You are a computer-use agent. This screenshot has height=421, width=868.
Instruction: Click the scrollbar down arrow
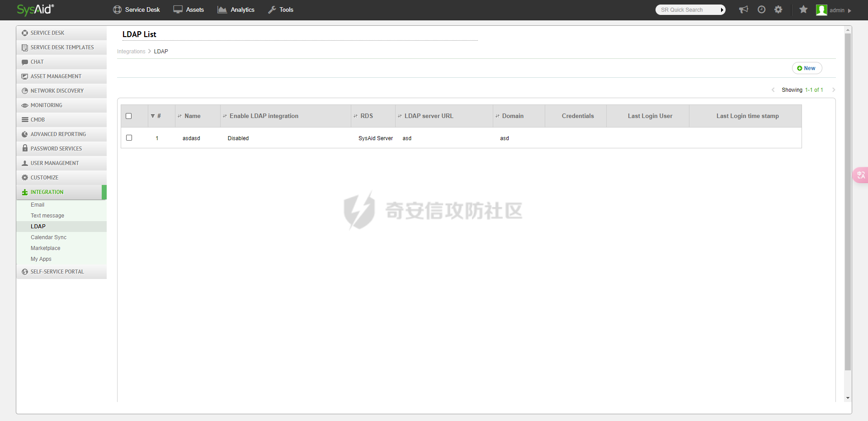point(848,398)
